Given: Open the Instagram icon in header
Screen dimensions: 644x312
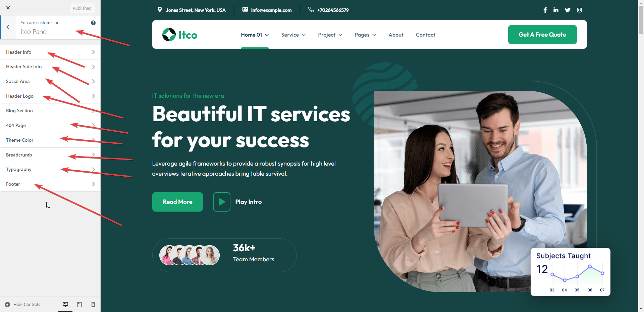Looking at the screenshot, I should click(x=579, y=10).
